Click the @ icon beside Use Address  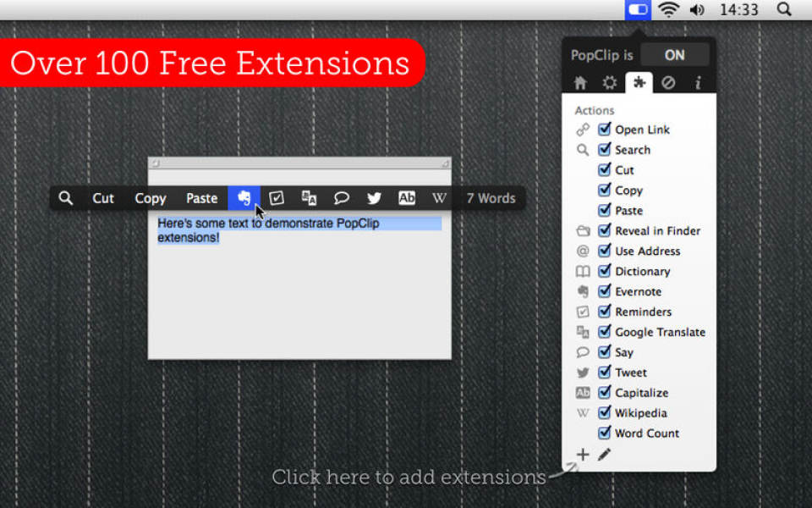583,251
